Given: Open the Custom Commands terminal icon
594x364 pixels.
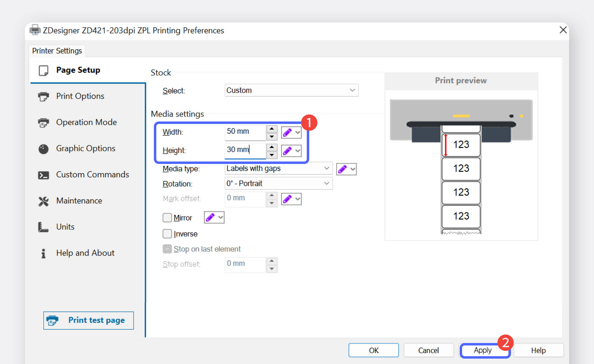Looking at the screenshot, I should coord(43,175).
